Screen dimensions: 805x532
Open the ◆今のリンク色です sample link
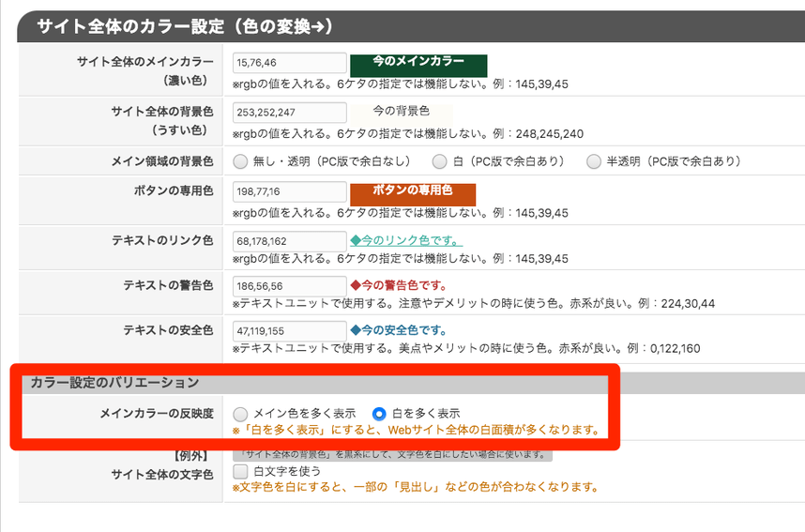coord(405,241)
